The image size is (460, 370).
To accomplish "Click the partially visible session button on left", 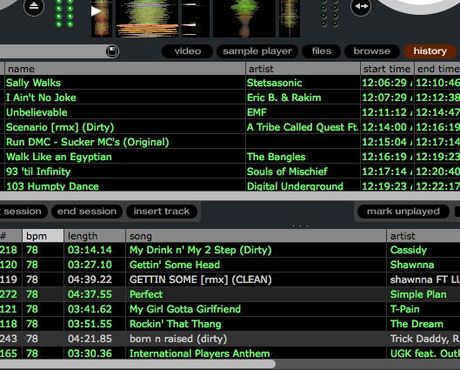I will click(23, 211).
